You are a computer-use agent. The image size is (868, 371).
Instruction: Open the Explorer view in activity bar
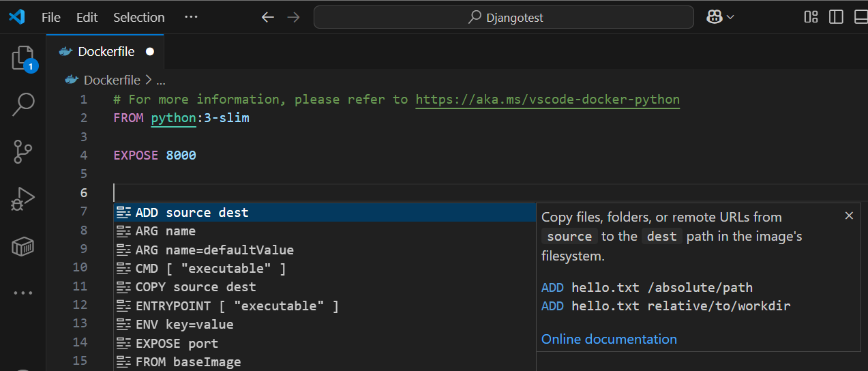[x=23, y=59]
